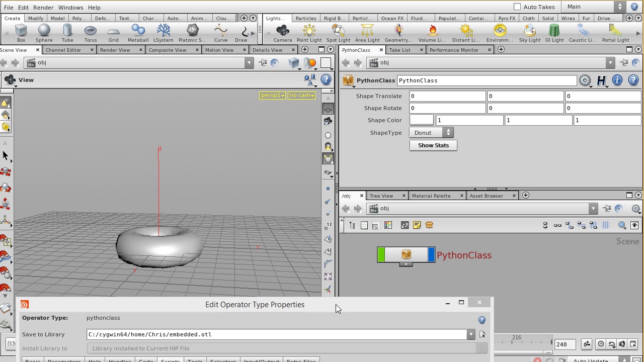Screen dimensions: 644x362
Task: Open the no cam camera menu
Action: coord(301,96)
